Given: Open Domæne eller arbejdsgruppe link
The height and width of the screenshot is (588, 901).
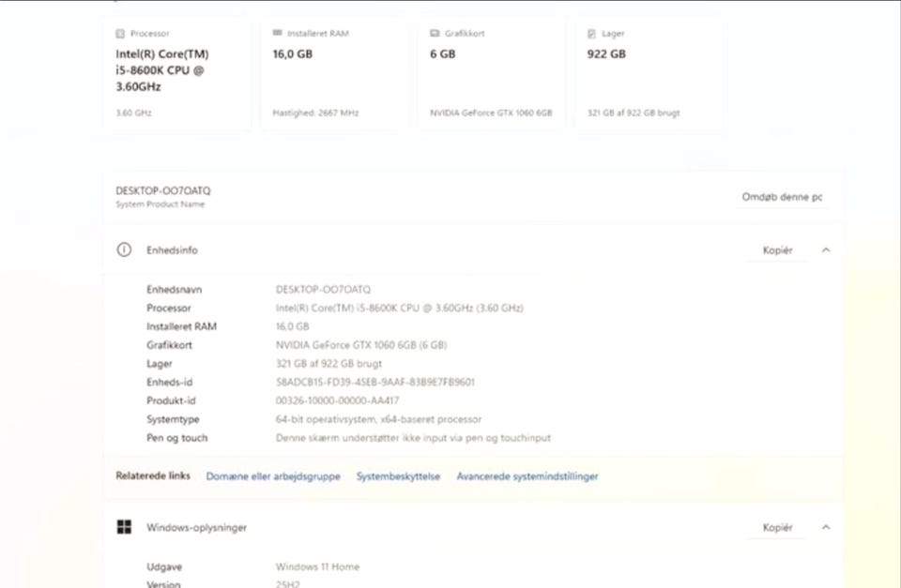Looking at the screenshot, I should (273, 476).
